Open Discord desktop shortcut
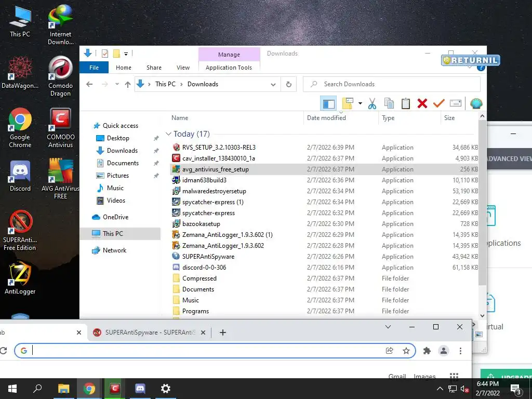 coord(20,176)
